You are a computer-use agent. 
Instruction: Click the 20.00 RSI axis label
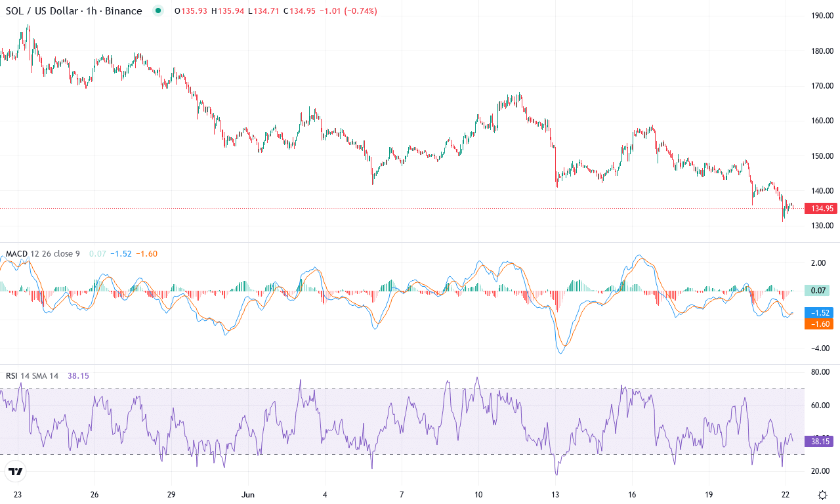(x=820, y=471)
